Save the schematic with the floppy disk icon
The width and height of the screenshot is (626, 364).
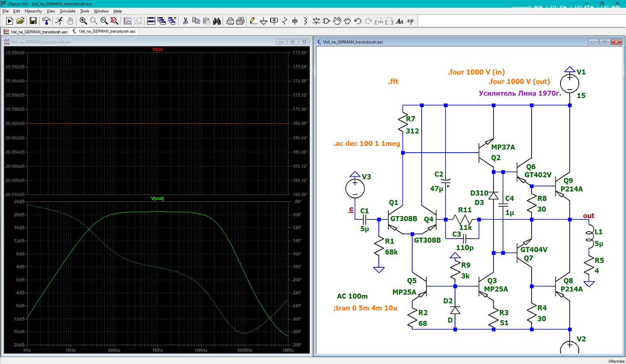(x=33, y=21)
